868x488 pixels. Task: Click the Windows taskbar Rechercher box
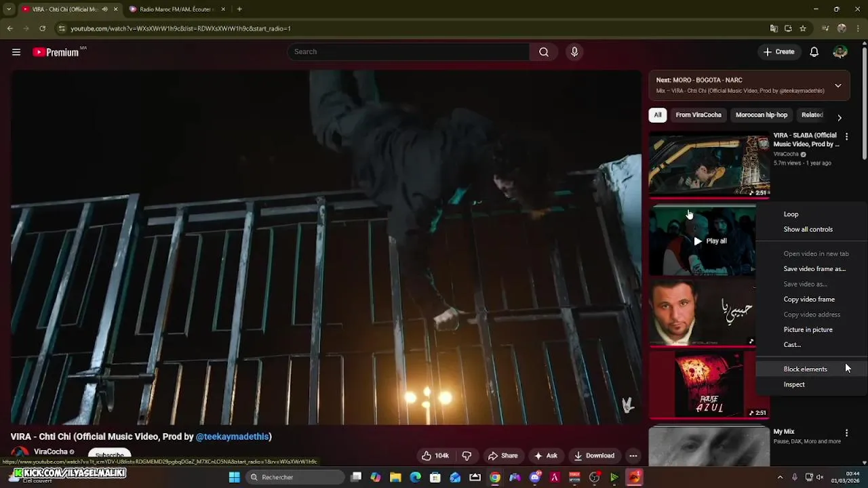pyautogui.click(x=295, y=477)
